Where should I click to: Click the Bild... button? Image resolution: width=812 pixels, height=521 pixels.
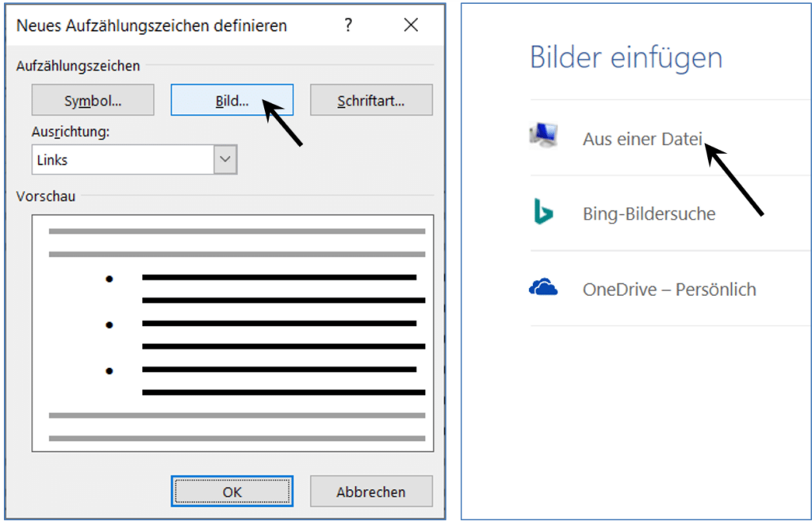(232, 101)
